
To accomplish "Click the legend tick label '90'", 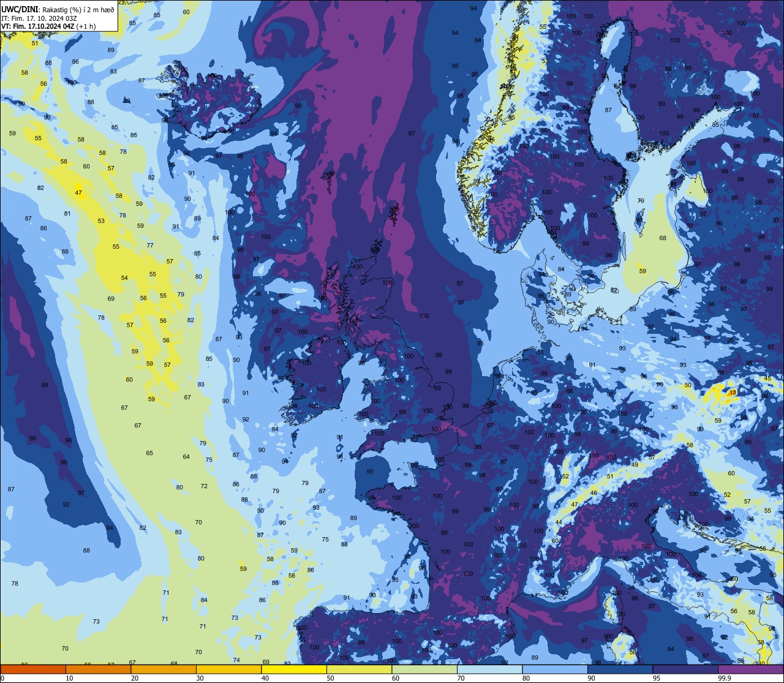I will click(591, 678).
